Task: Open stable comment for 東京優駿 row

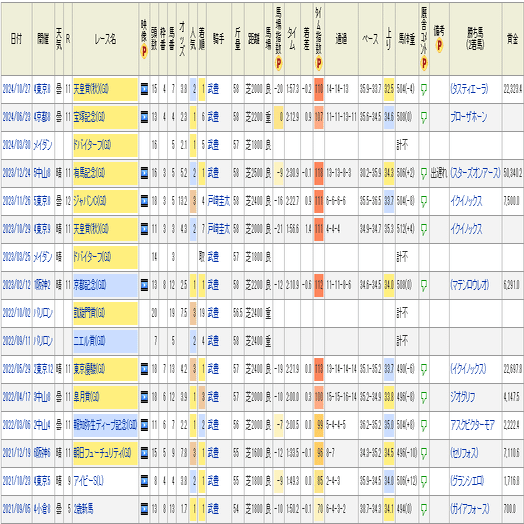Action: click(424, 370)
